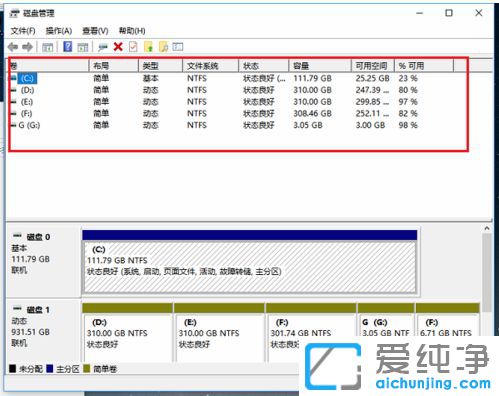Click the 3.00 GB free space cell
Screen dimensions: 499x396
tap(370, 125)
